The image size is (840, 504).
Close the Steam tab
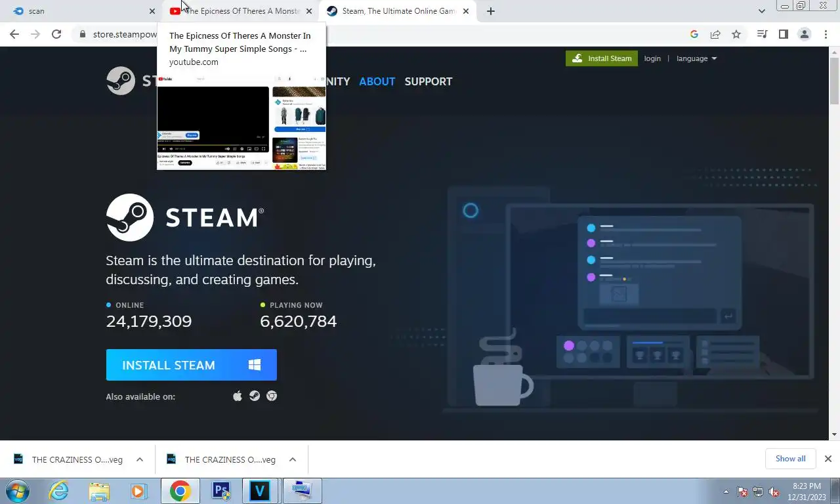pyautogui.click(x=466, y=11)
